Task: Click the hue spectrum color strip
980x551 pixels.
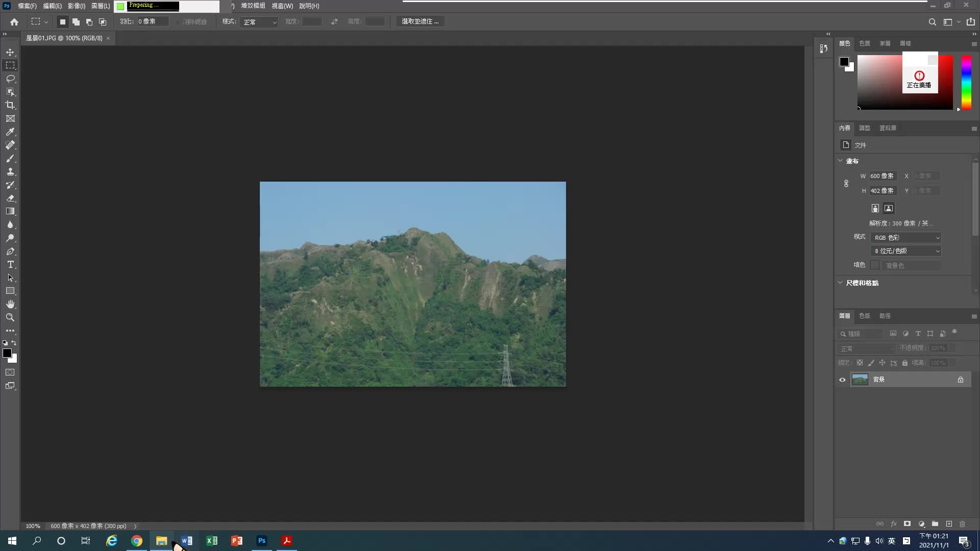Action: click(x=966, y=82)
